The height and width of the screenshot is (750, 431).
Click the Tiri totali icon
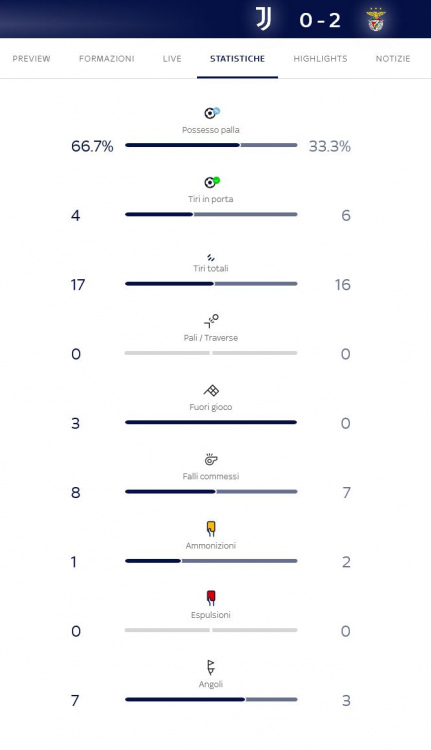coord(211,258)
